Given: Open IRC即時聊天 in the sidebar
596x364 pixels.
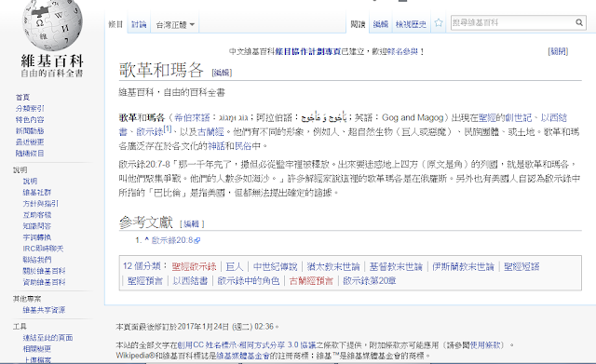Looking at the screenshot, I should [x=43, y=249].
